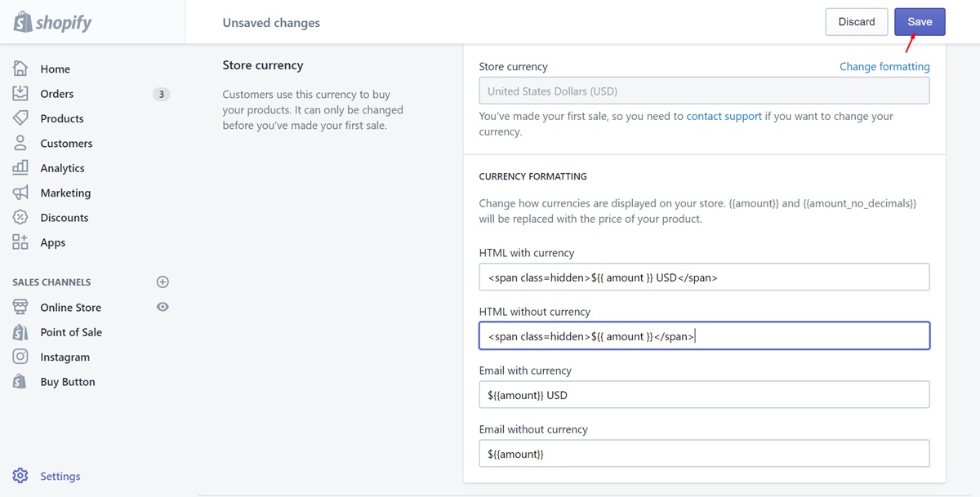The image size is (980, 497).
Task: Click the Apps grid icon
Action: [x=20, y=242]
